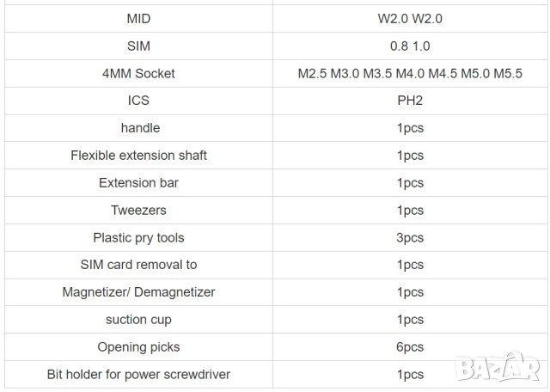
Task: Click the W2.0 W2.0 value cell
Action: [x=410, y=18]
